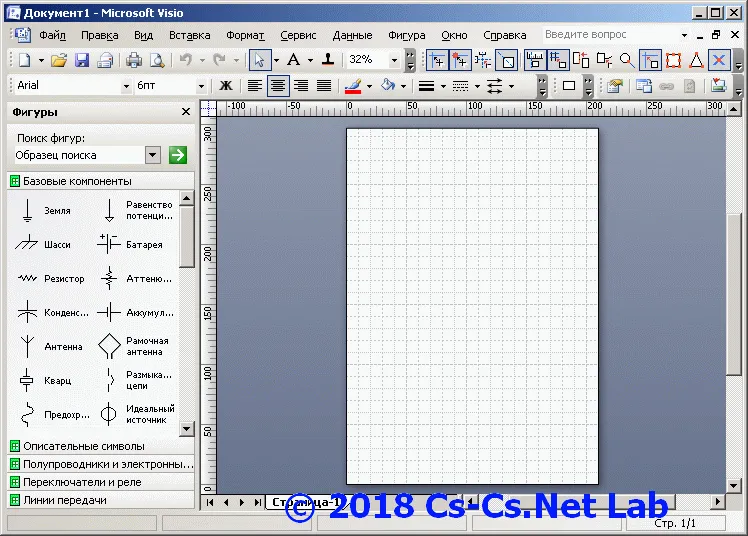This screenshot has height=536, width=748.
Task: Expand the Переключатели и реле stencil
Action: pos(101,482)
